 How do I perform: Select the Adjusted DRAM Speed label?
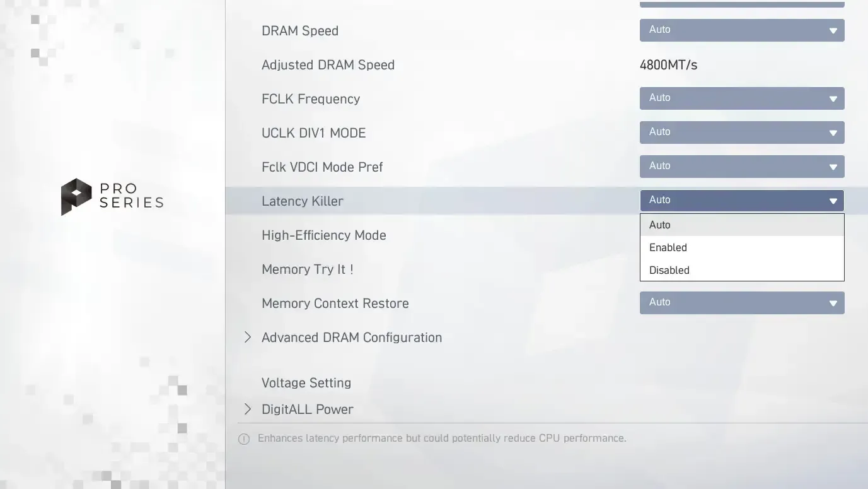(328, 65)
